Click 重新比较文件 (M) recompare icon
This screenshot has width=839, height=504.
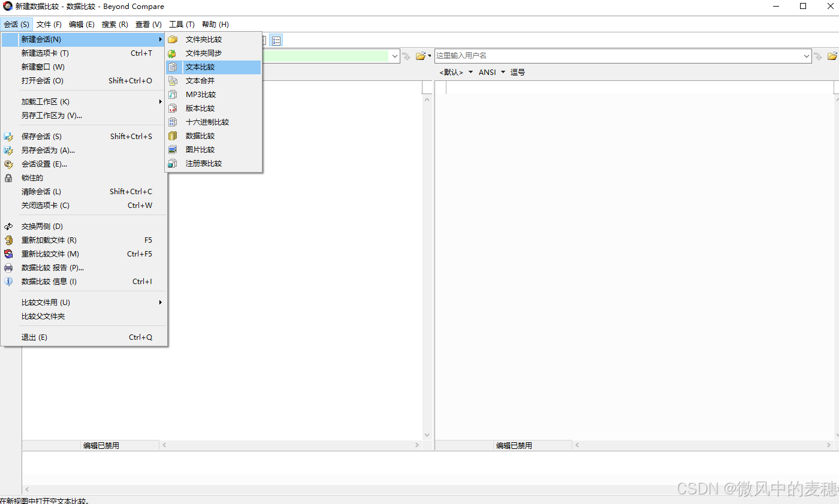(x=8, y=254)
